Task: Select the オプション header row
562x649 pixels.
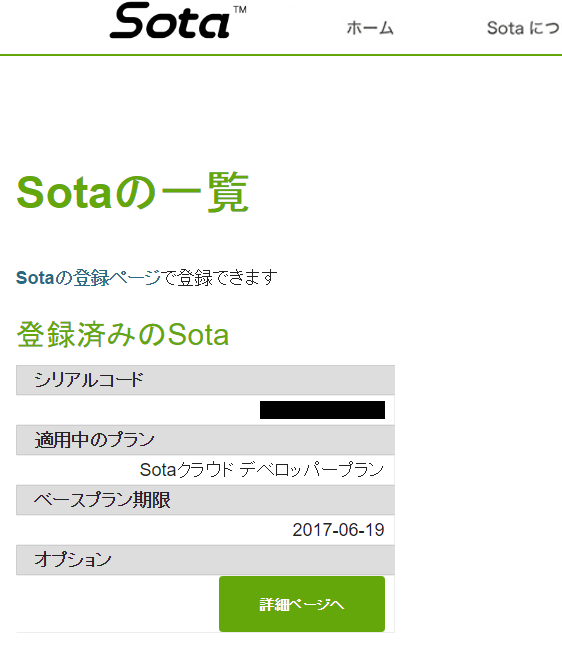Action: tap(205, 560)
